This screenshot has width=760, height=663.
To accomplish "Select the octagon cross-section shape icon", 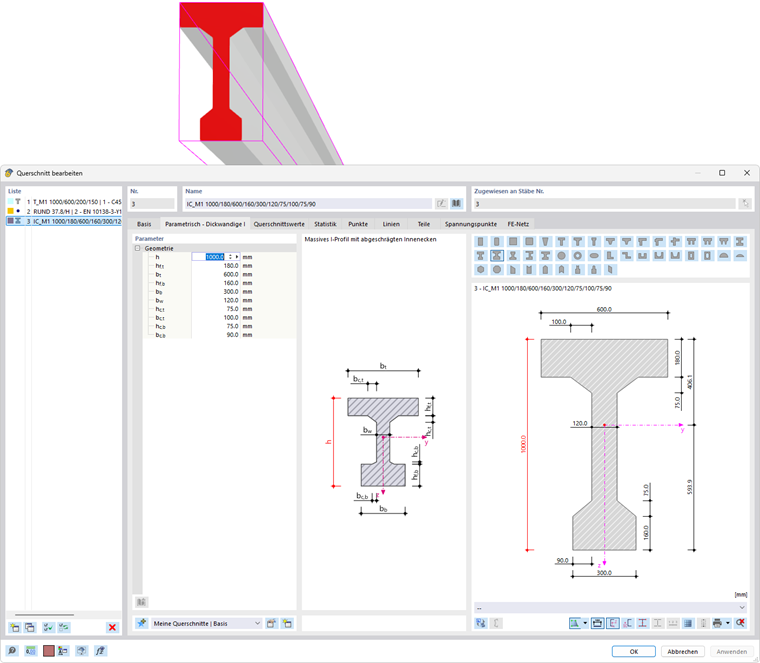I will pos(497,269).
